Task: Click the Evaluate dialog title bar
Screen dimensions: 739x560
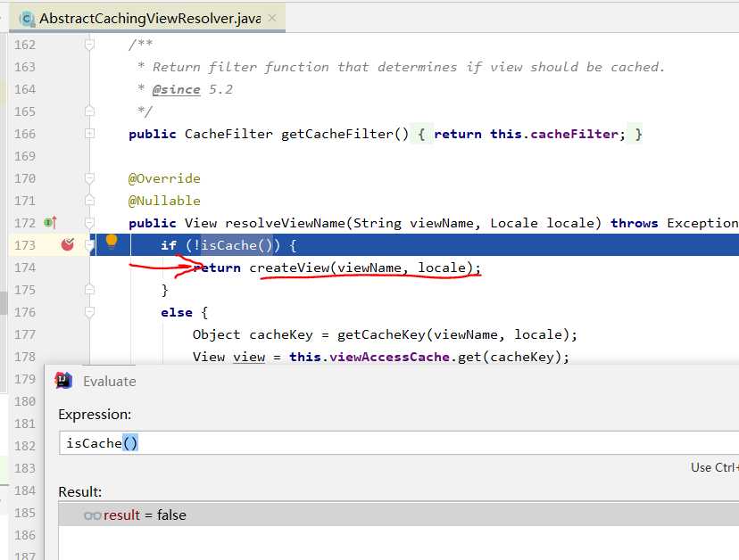Action: tap(357, 381)
